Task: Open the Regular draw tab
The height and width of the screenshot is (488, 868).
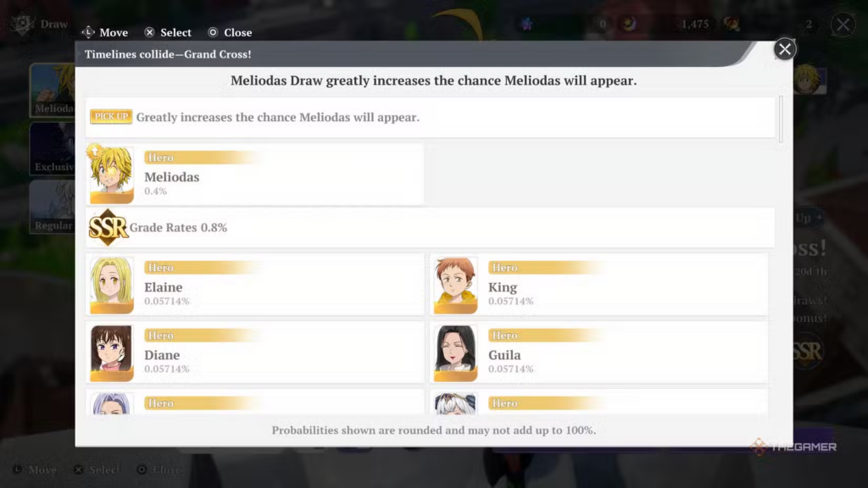Action: click(x=53, y=207)
